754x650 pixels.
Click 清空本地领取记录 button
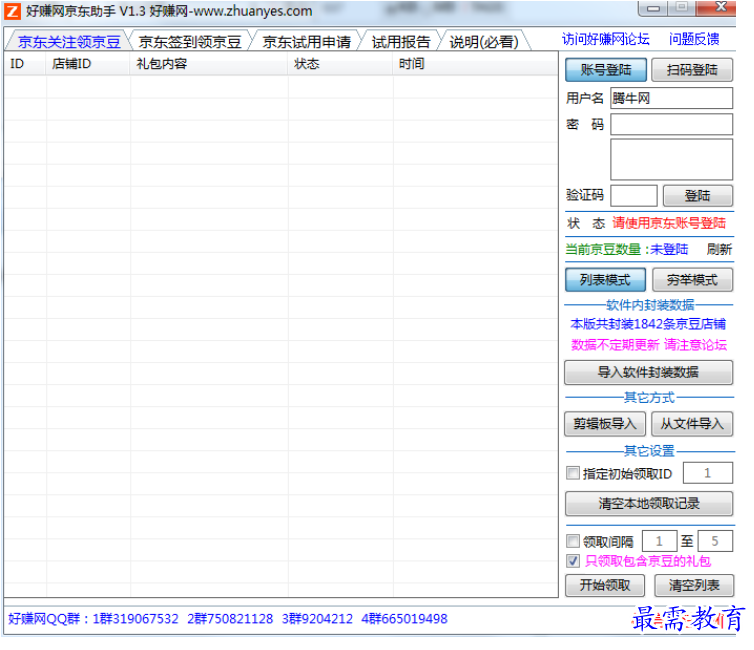pos(649,503)
